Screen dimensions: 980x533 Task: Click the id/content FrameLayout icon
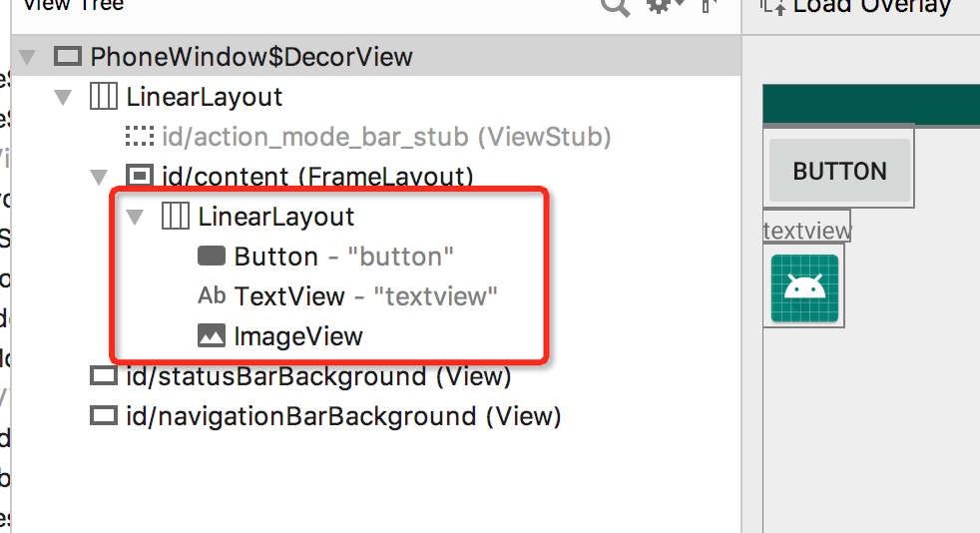tap(140, 176)
